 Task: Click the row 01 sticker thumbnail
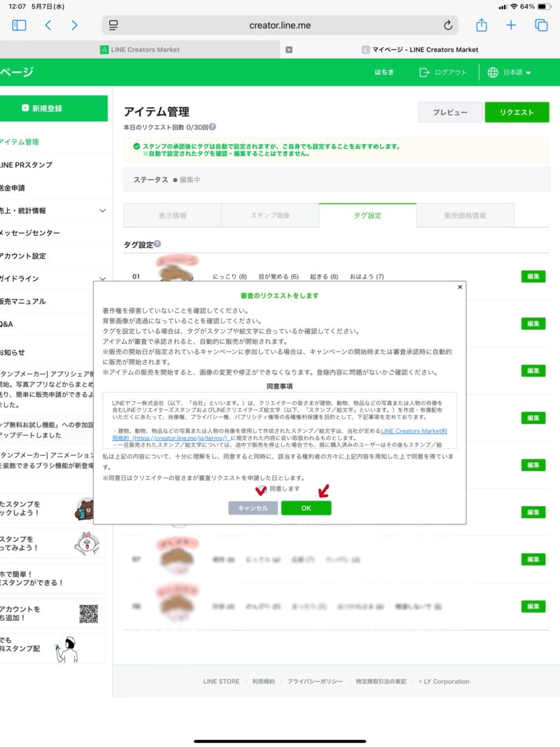tap(176, 269)
